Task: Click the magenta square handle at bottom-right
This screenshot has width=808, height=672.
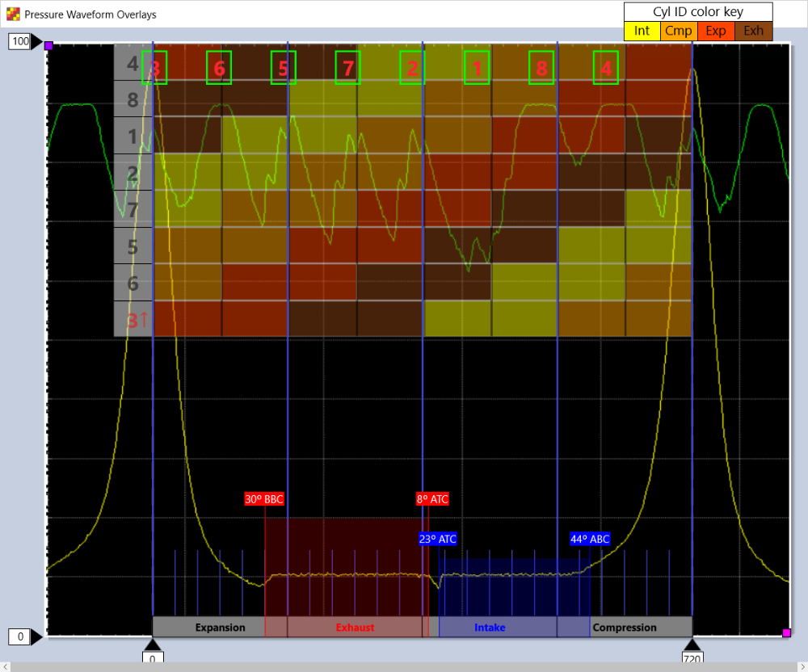Action: tap(786, 632)
